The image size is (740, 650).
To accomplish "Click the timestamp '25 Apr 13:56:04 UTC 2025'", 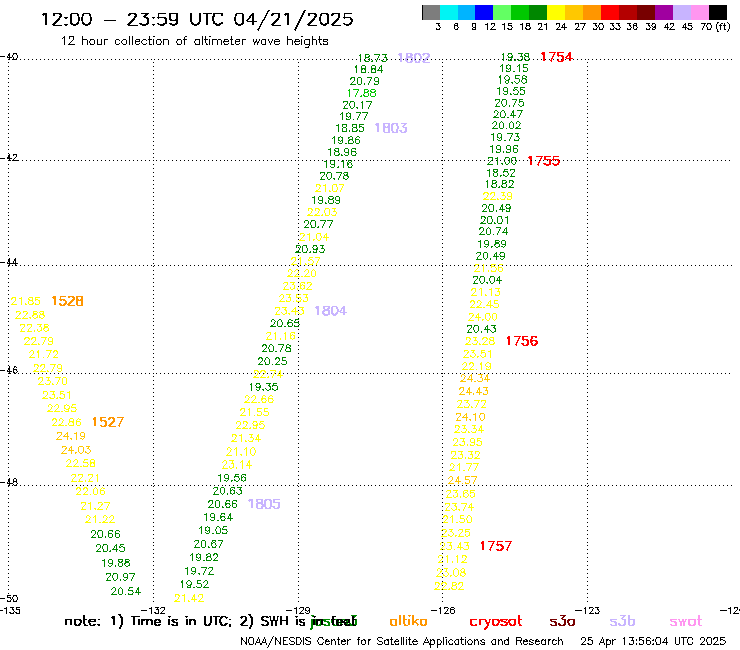I will click(653, 641).
